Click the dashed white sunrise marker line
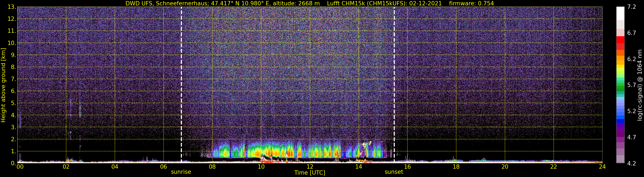Screen dimensions: 644x177 point(181,85)
